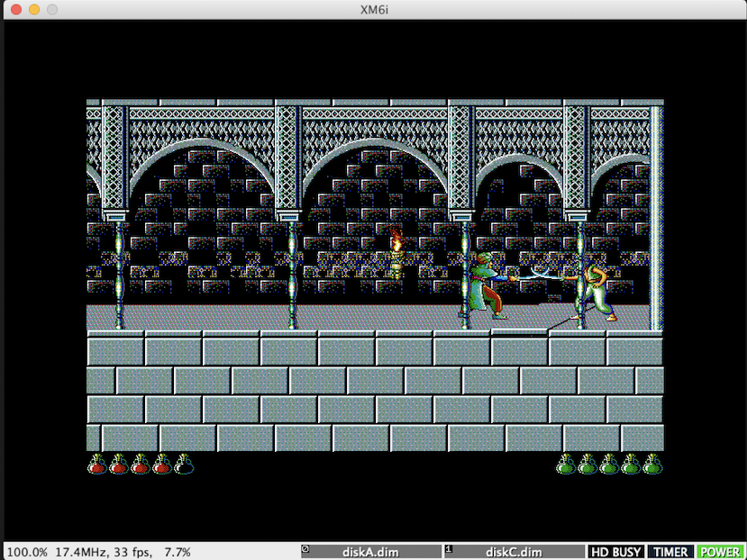This screenshot has height=560, width=747.
Task: Click the 17.4MHz, 33 fps readout
Action: pyautogui.click(x=104, y=553)
